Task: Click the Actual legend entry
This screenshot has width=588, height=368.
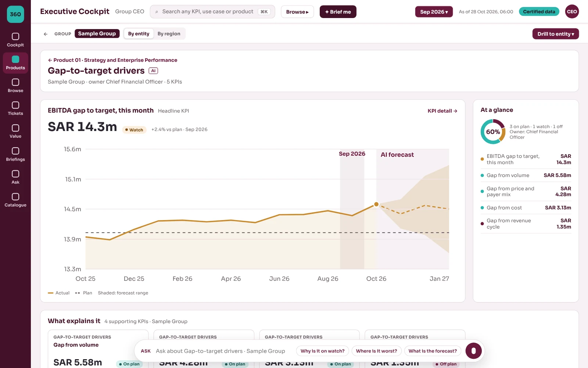Action: (x=59, y=293)
